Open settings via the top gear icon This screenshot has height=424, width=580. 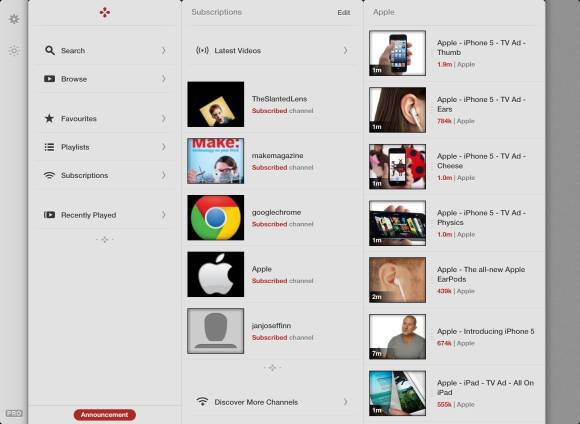pyautogui.click(x=14, y=19)
